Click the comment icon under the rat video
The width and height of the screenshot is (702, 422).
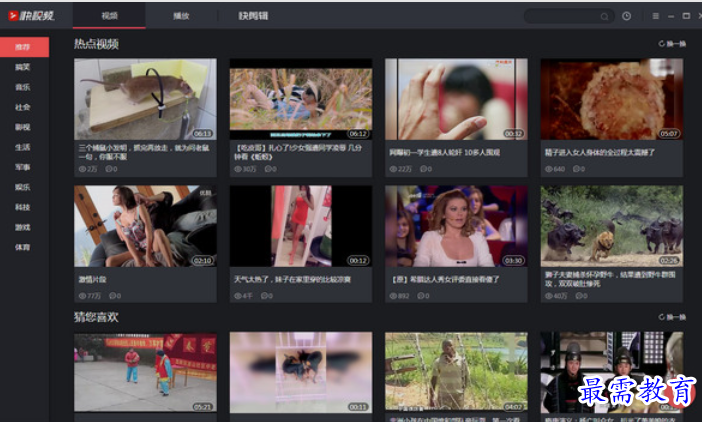pos(108,169)
